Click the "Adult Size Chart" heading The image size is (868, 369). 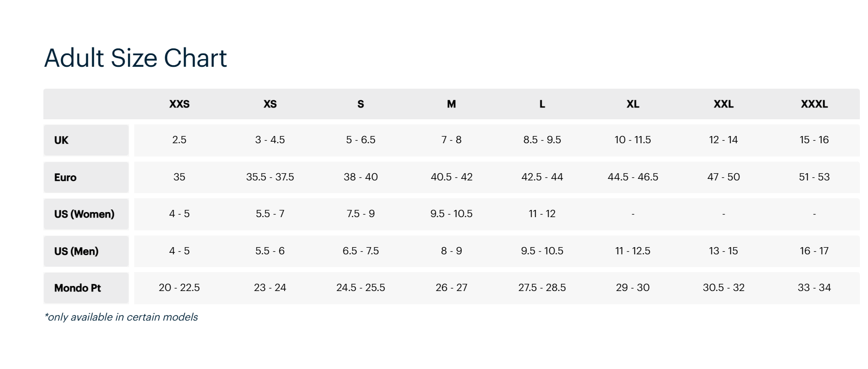135,58
